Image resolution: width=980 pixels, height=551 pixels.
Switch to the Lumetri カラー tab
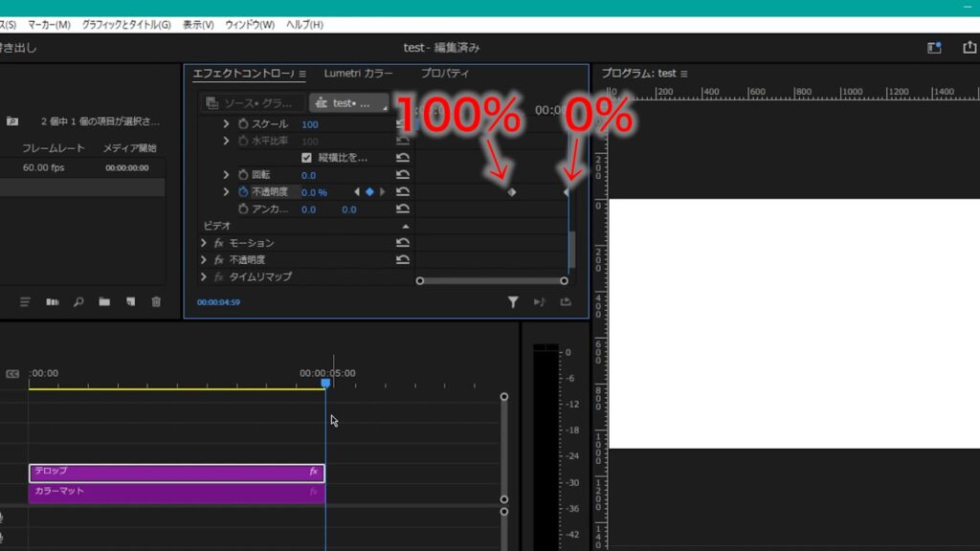[358, 73]
